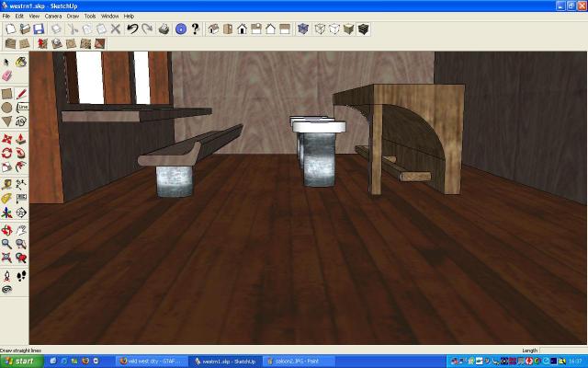588x368 pixels.
Task: Select the Eraser tool
Action: point(7,75)
